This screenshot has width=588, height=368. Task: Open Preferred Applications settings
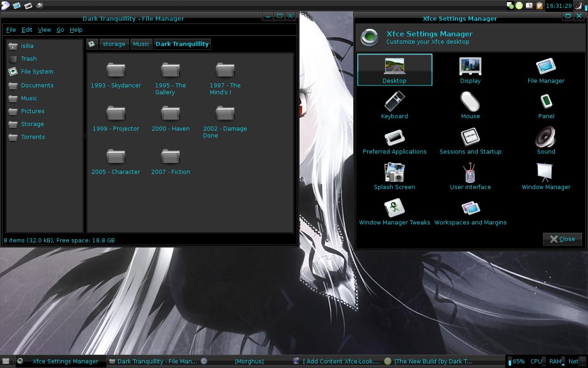395,141
